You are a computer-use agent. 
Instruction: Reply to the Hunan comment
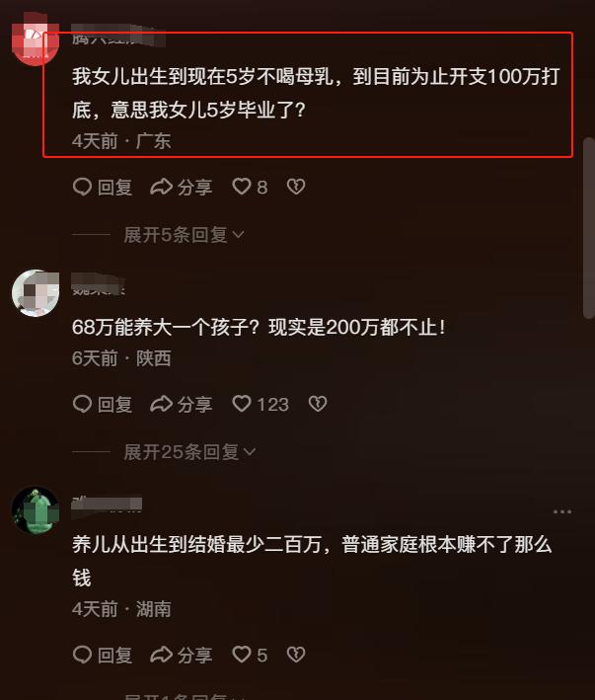103,655
